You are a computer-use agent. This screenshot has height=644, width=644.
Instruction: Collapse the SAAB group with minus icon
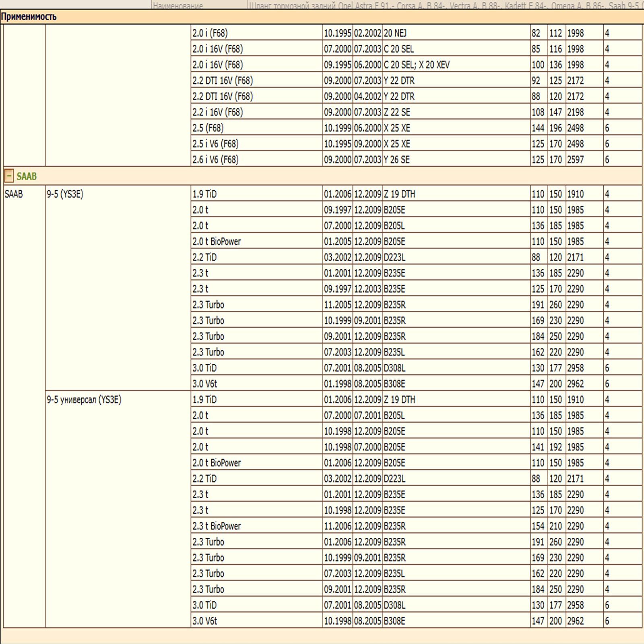9,176
